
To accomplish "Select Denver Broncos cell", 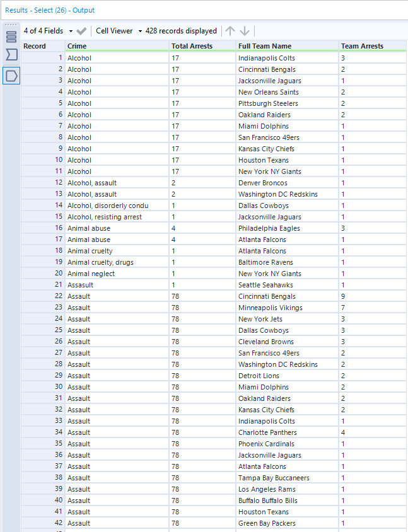I will point(287,183).
